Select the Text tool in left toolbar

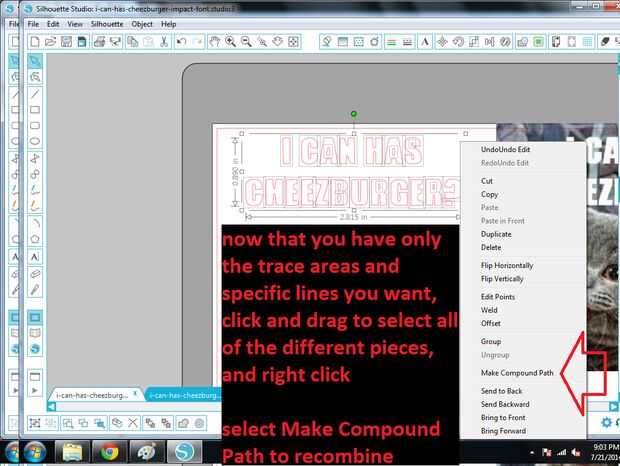click(x=35, y=257)
